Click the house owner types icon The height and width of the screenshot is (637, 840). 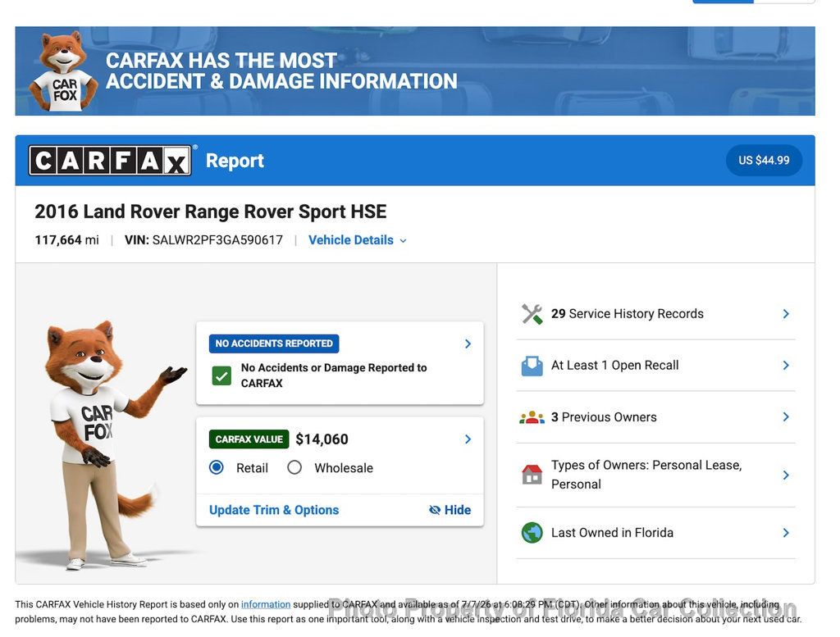(x=532, y=475)
